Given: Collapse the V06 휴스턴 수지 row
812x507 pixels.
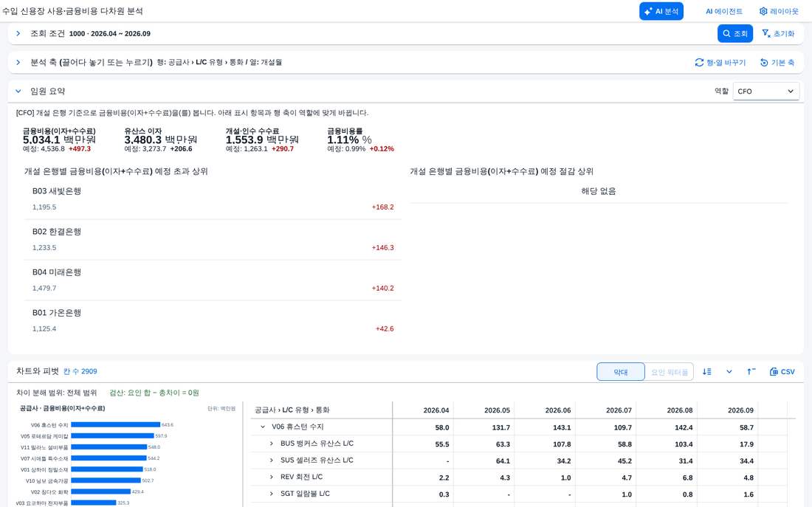Looking at the screenshot, I should tap(263, 427).
